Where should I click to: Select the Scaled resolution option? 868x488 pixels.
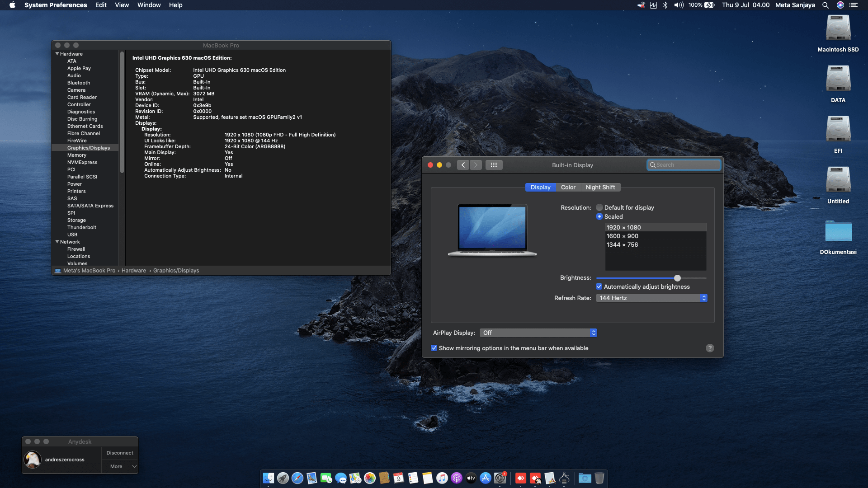[x=599, y=216]
